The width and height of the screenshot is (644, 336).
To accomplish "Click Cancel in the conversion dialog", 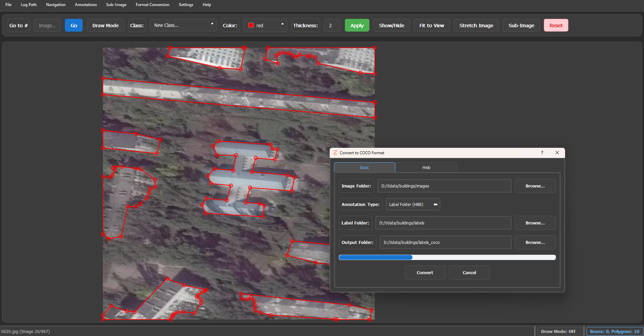I will (x=469, y=272).
